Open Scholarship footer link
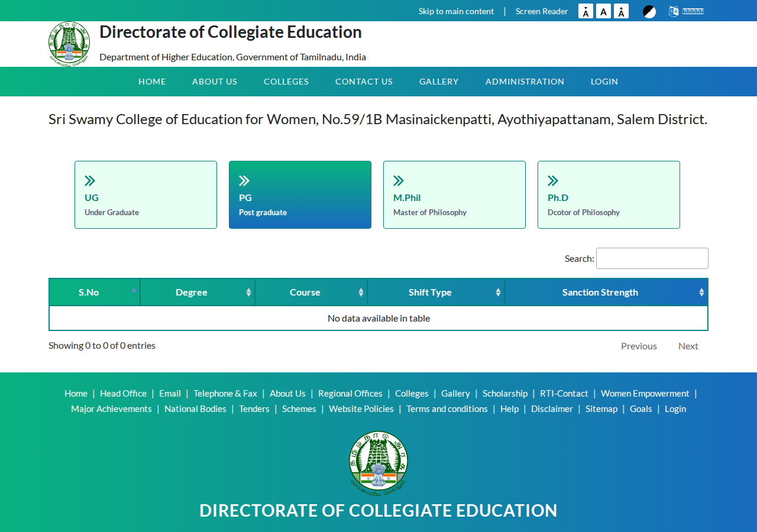 505,393
